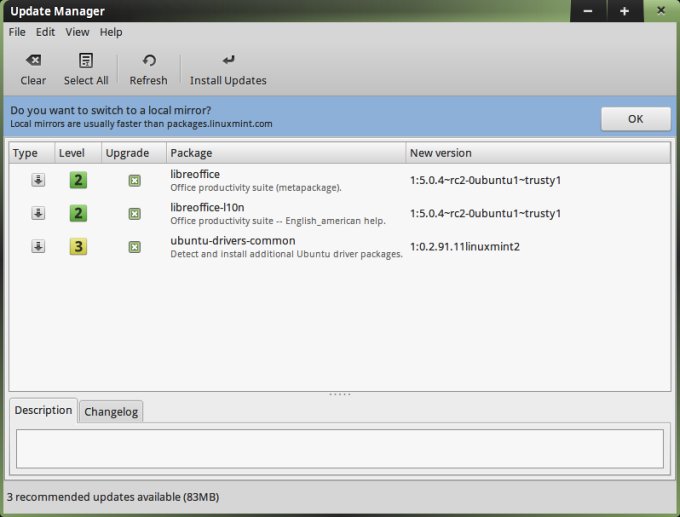This screenshot has width=680, height=517.
Task: Open the File menu
Action: [x=17, y=32]
